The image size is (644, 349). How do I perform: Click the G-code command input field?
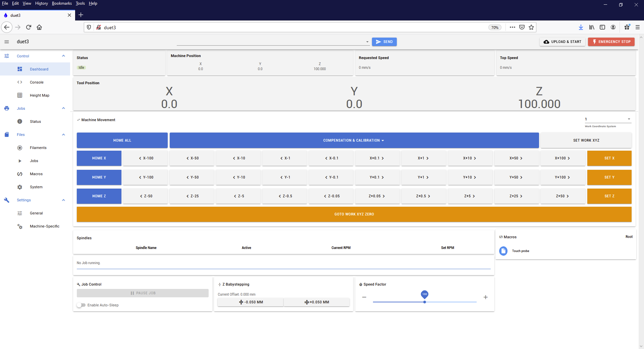click(x=271, y=42)
